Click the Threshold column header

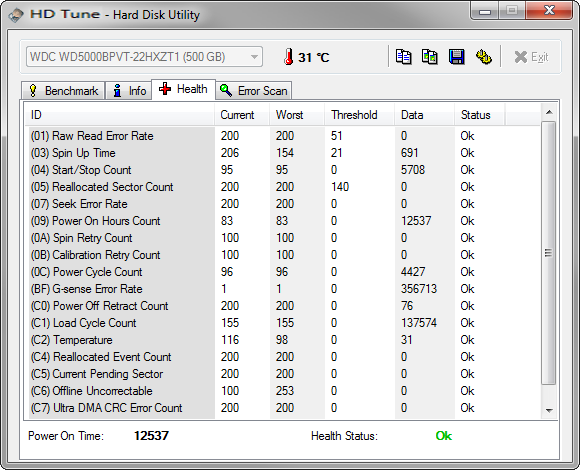click(x=359, y=115)
